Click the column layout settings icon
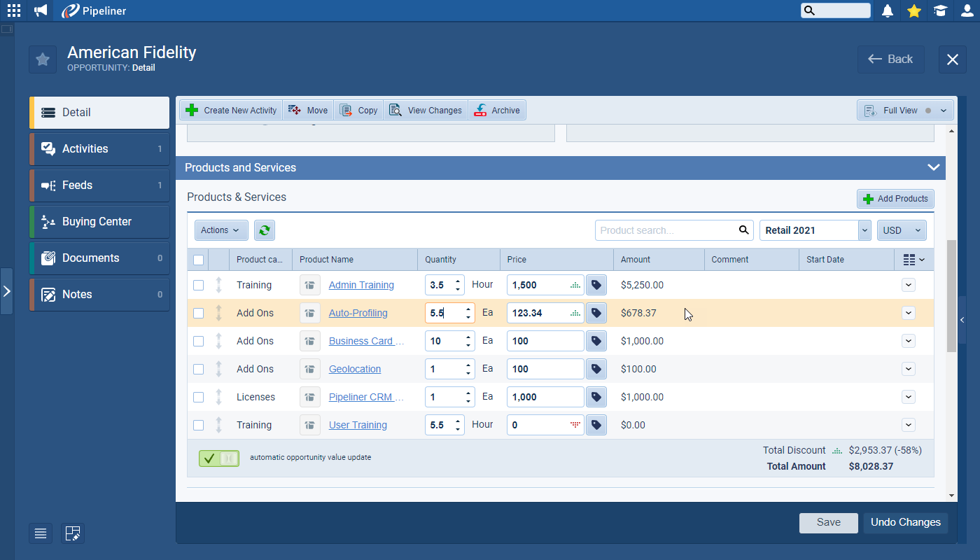 click(x=913, y=260)
